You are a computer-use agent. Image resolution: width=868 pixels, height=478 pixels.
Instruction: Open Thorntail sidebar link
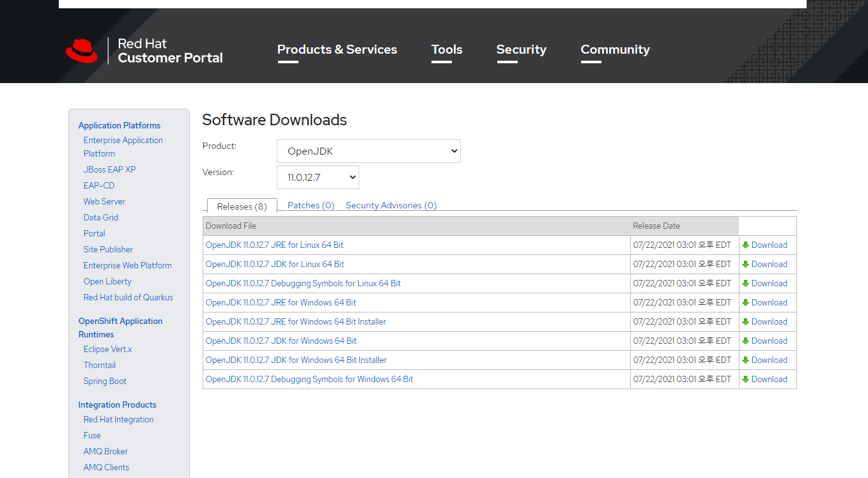tap(100, 366)
